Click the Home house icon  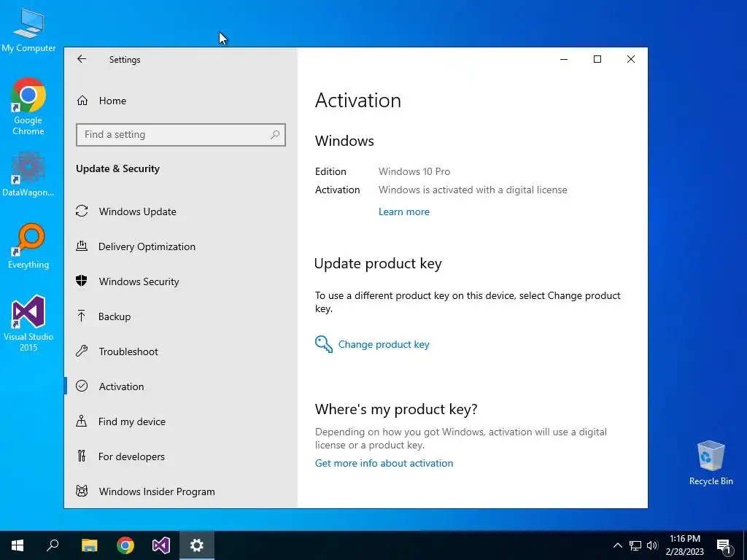(x=82, y=101)
